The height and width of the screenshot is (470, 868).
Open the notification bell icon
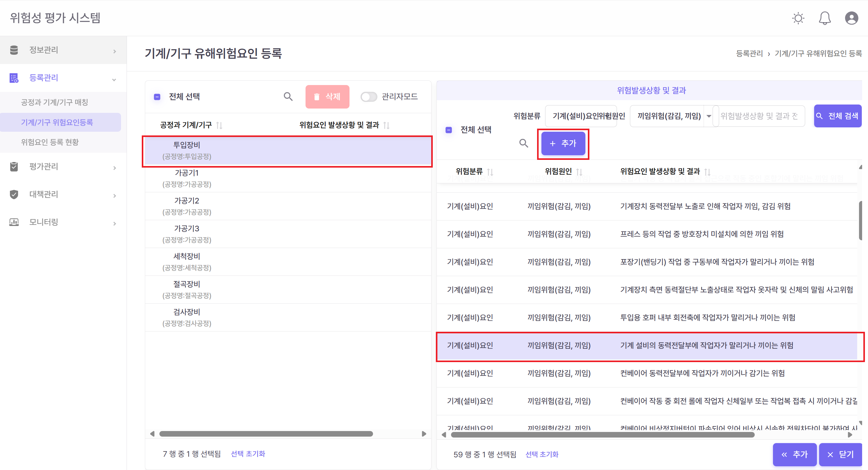tap(825, 18)
